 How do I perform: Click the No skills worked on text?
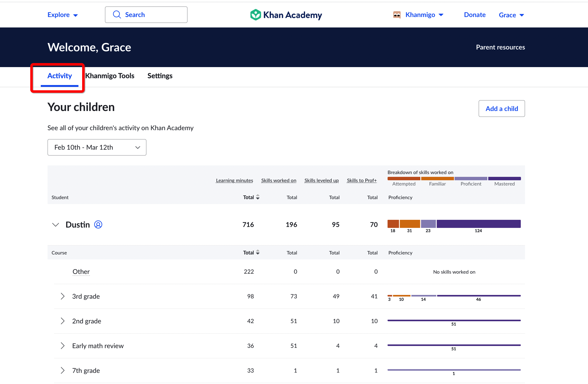click(454, 272)
